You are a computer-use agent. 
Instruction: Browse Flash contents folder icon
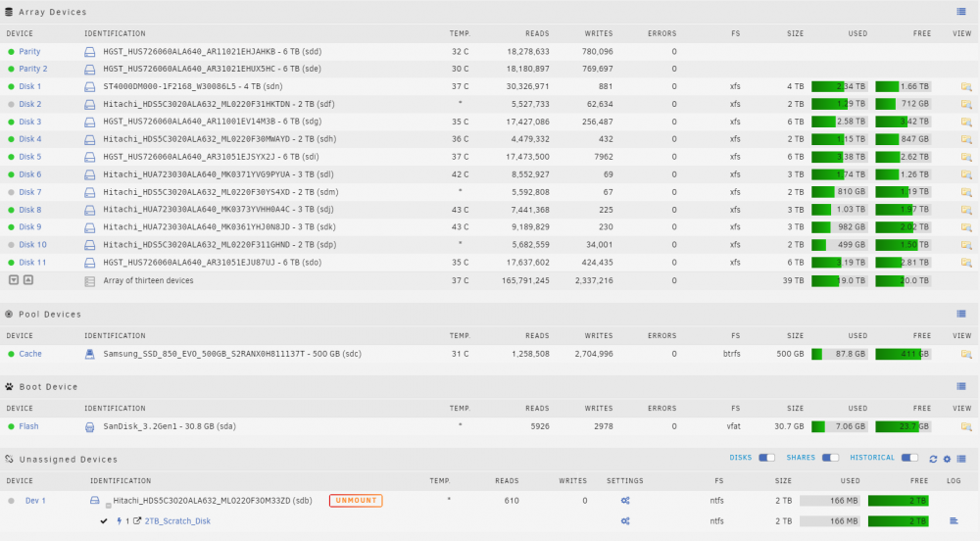(x=966, y=426)
